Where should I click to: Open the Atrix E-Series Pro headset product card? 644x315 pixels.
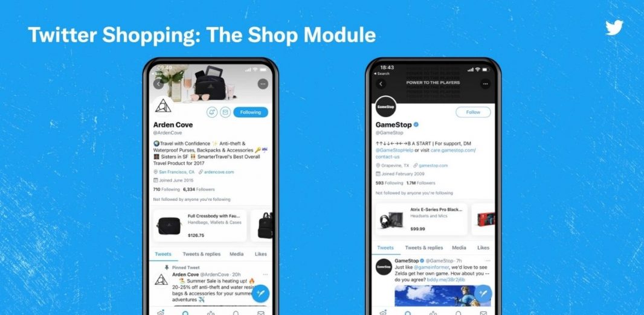click(422, 219)
